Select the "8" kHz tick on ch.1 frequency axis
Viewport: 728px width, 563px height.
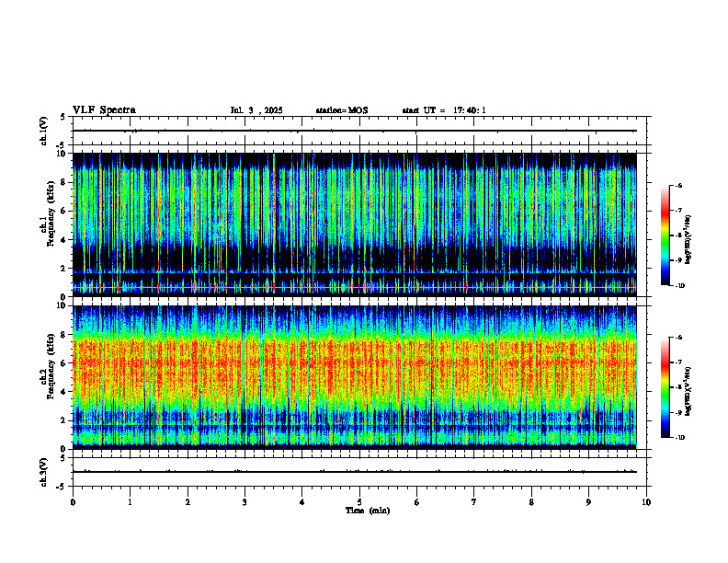click(x=64, y=182)
